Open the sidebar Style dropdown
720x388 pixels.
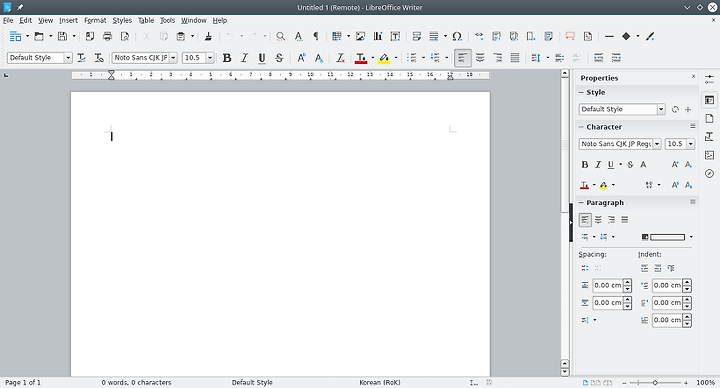(661, 109)
